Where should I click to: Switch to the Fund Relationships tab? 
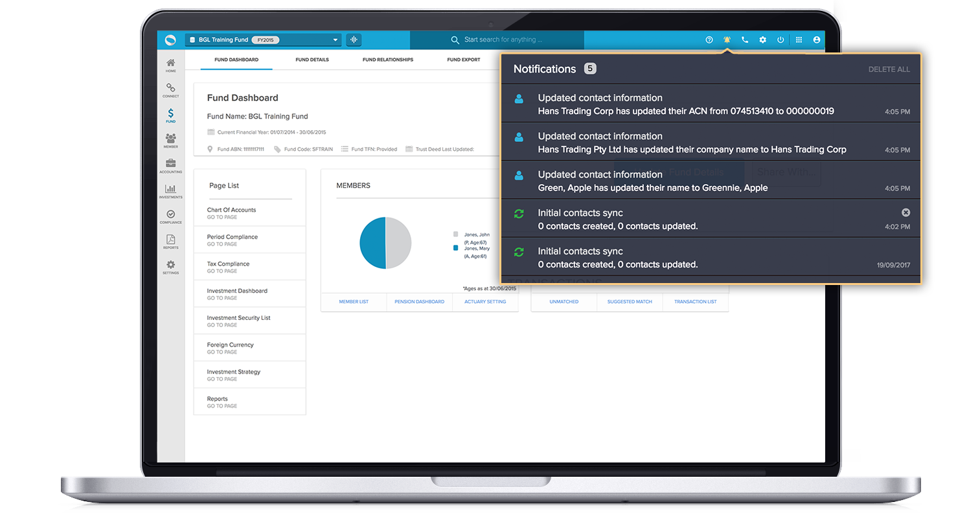387,60
